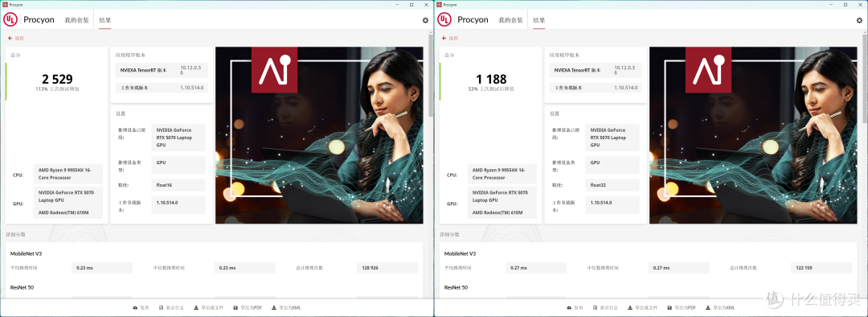Click 导出成文件 in the left window

point(208,307)
